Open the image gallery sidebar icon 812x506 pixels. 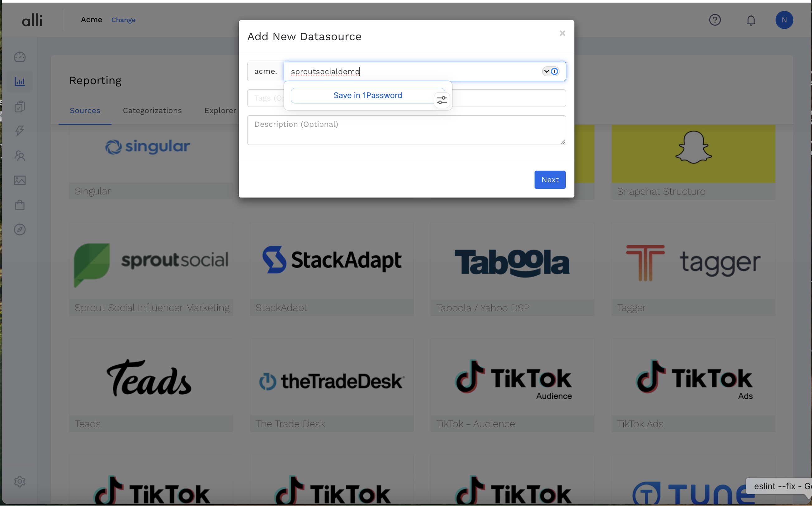coord(20,180)
